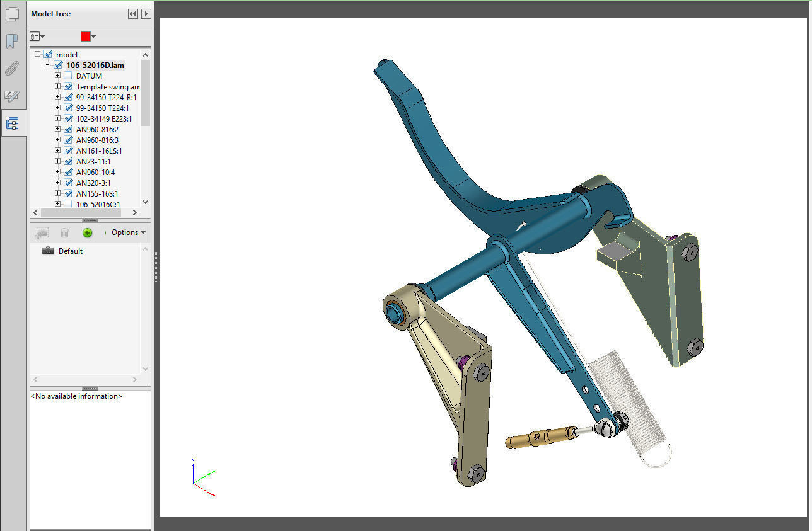This screenshot has width=812, height=531.
Task: Collapse the Model Tree panel with double-arrow button
Action: click(133, 14)
